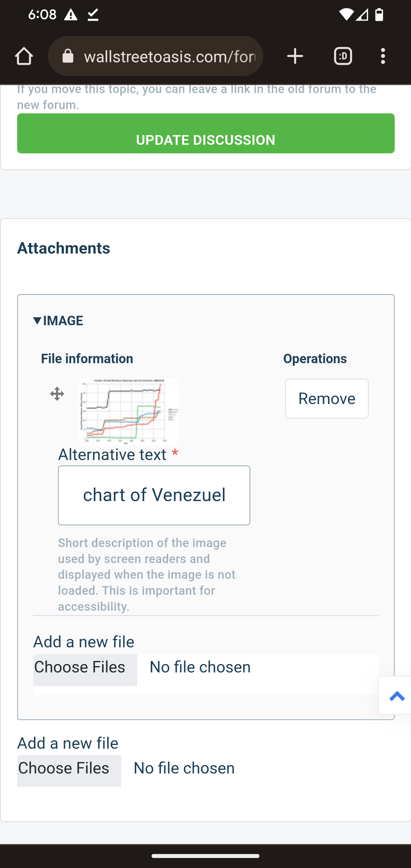
Task: Tap the warning icon in status bar
Action: click(71, 15)
